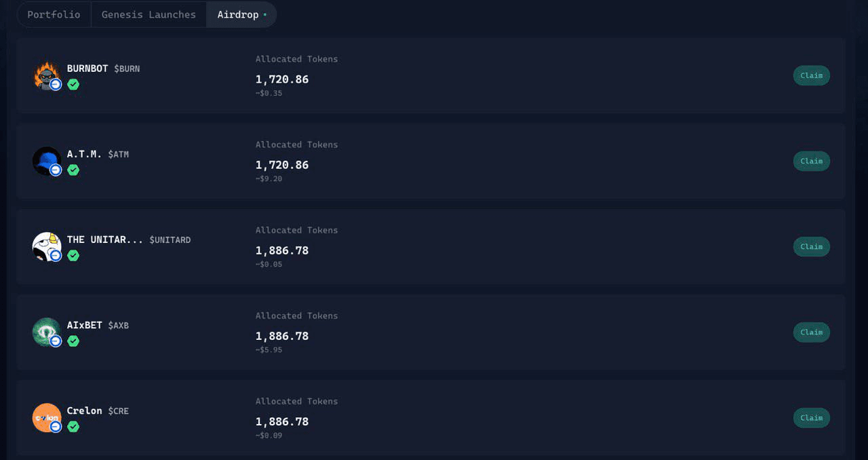Claim the A.T.M. $ATM airdrop
The width and height of the screenshot is (868, 460).
[811, 161]
